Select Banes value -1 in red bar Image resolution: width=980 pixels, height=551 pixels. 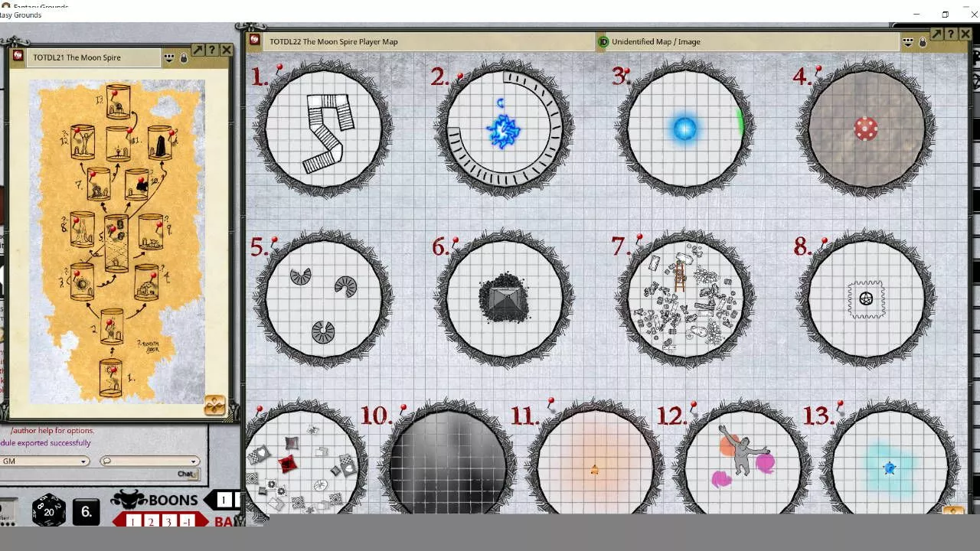(188, 522)
